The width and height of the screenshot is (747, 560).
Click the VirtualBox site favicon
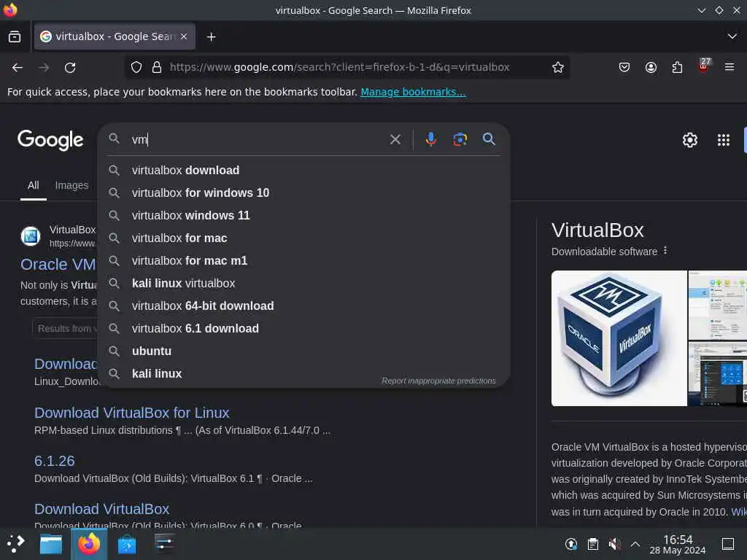click(31, 236)
